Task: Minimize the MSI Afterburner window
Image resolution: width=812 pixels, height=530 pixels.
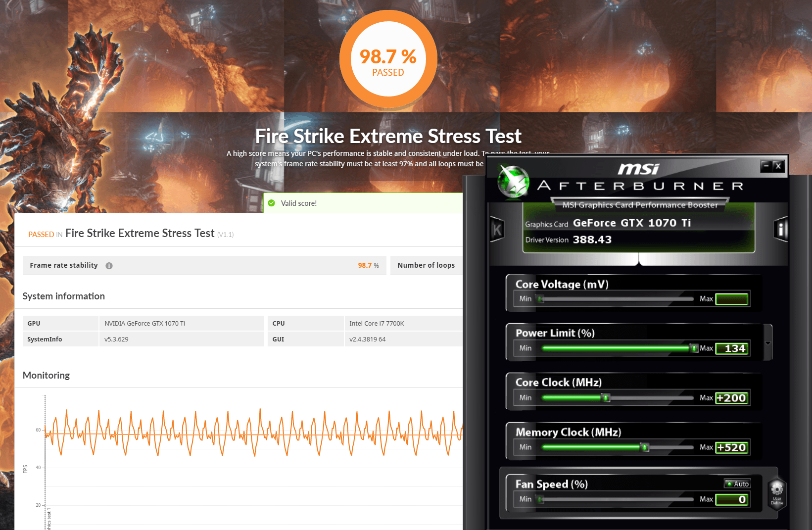Action: click(766, 166)
